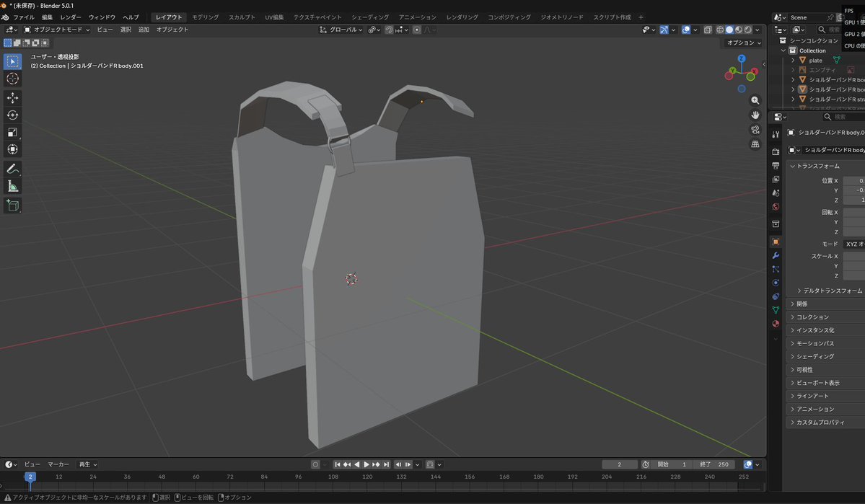
Task: Select the Add Cube tool
Action: [x=12, y=205]
